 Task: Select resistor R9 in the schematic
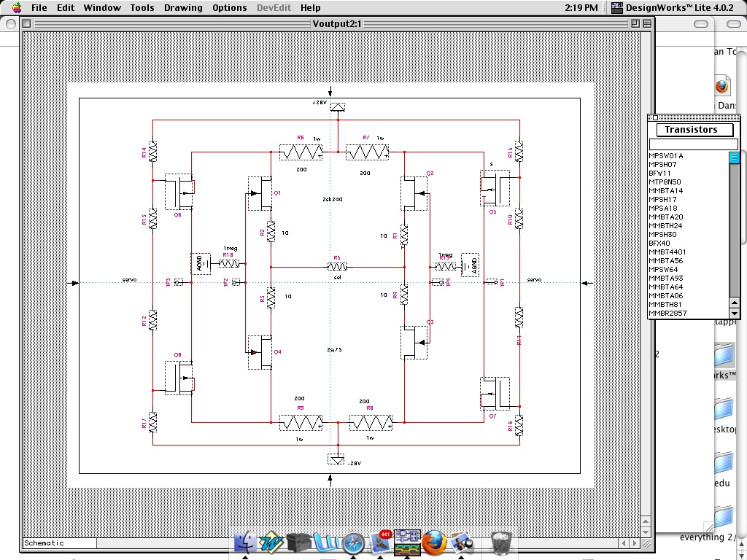[x=301, y=422]
